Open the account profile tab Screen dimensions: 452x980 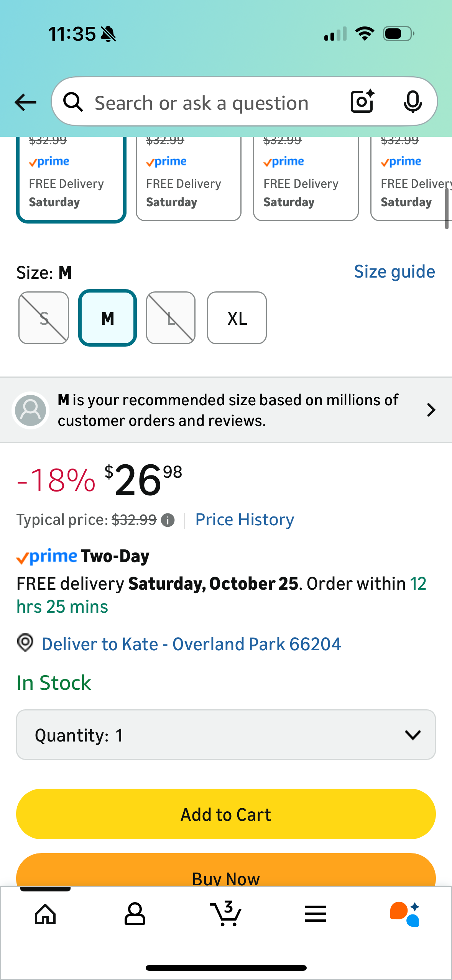[135, 914]
